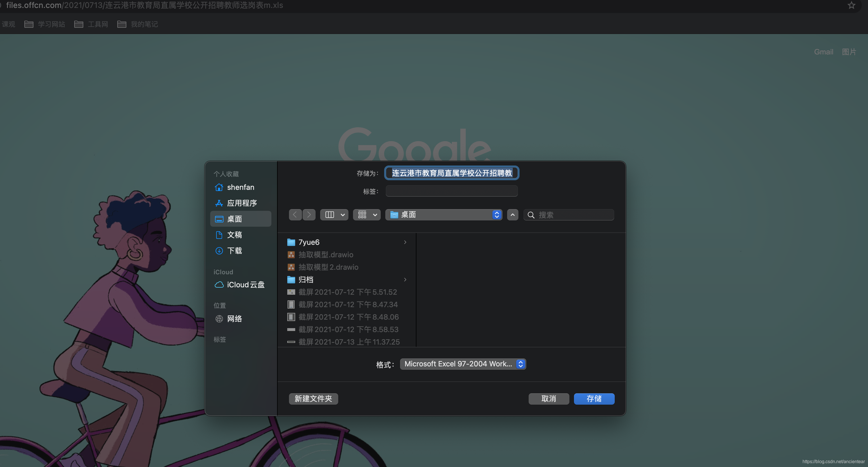
Task: Select 下载 in the sidebar
Action: coord(235,251)
